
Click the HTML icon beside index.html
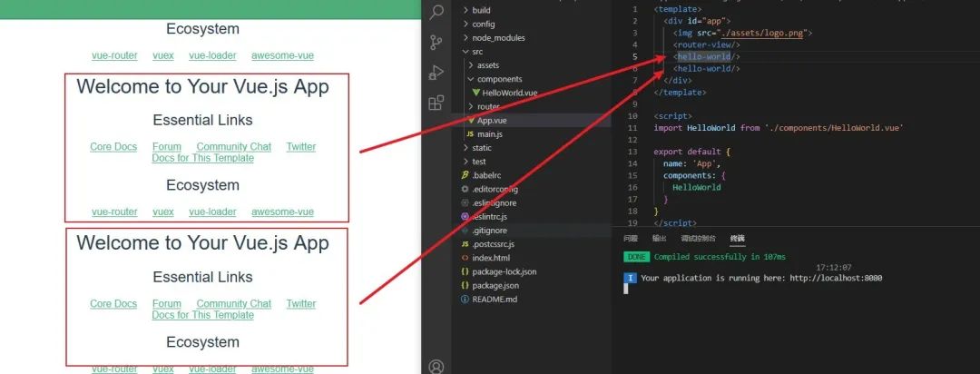pyautogui.click(x=465, y=258)
